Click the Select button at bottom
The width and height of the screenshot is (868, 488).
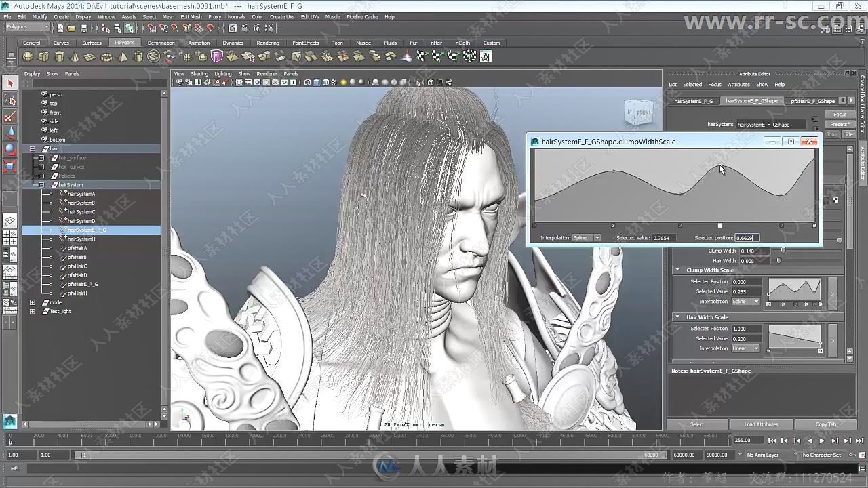[696, 424]
